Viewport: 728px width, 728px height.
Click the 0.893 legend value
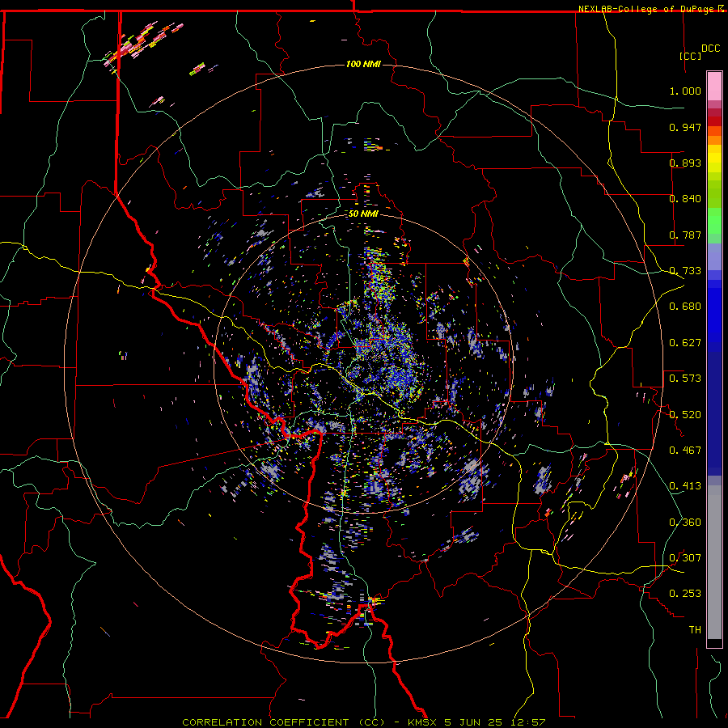[x=685, y=163]
